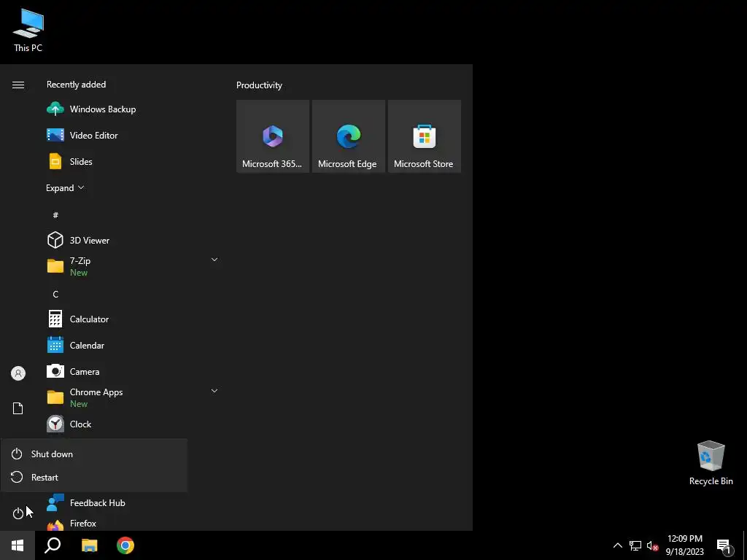This screenshot has height=560, width=747.
Task: Open the Microsoft Edge tile
Action: tap(348, 136)
